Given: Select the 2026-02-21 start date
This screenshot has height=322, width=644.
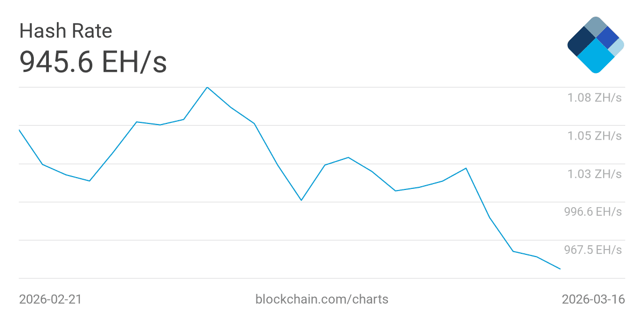Looking at the screenshot, I should tap(50, 299).
